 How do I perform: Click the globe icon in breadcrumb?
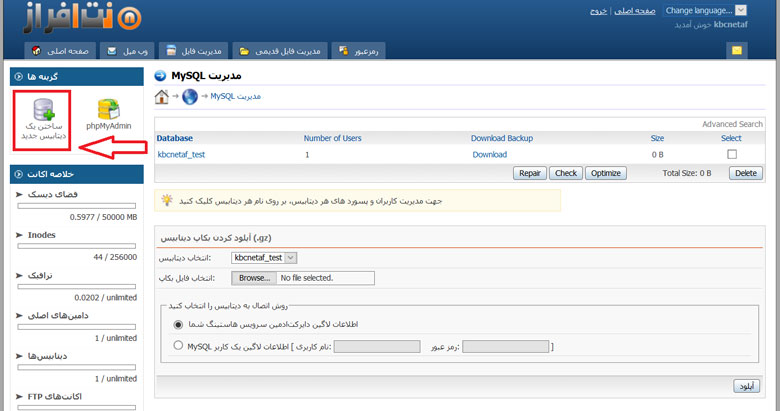point(190,97)
